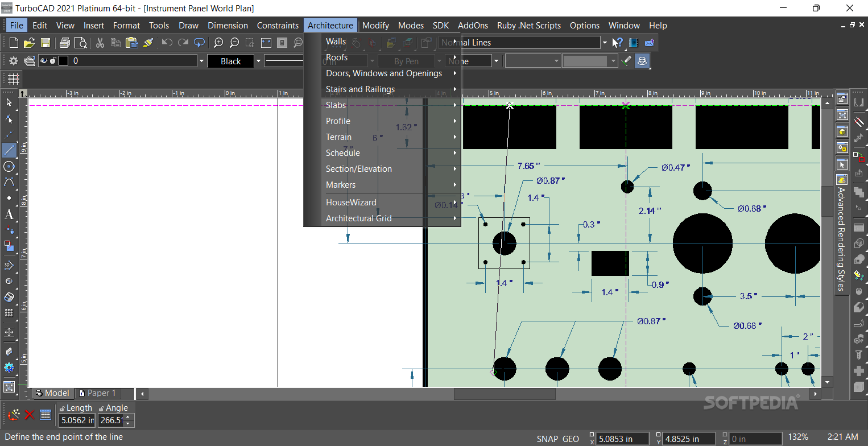Image resolution: width=868 pixels, height=446 pixels.
Task: Select the Format Painter brush icon
Action: pyautogui.click(x=148, y=43)
